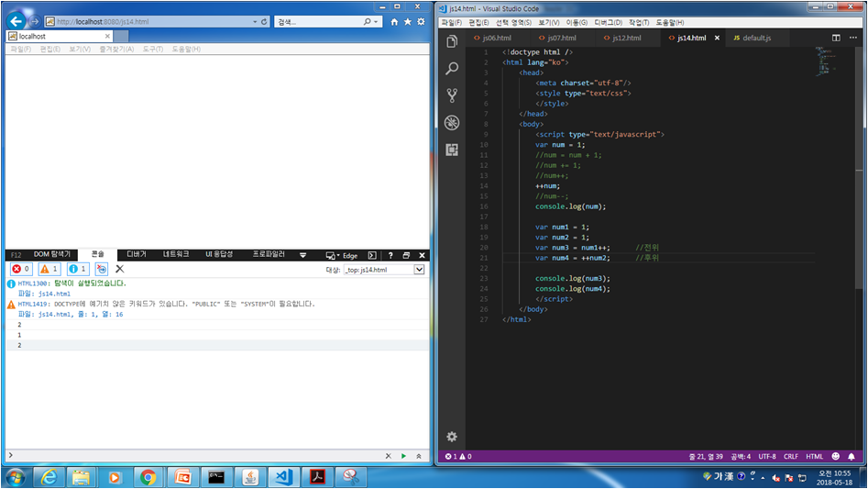
Task: Open the Explorer view in VS Code activity bar
Action: (x=452, y=41)
